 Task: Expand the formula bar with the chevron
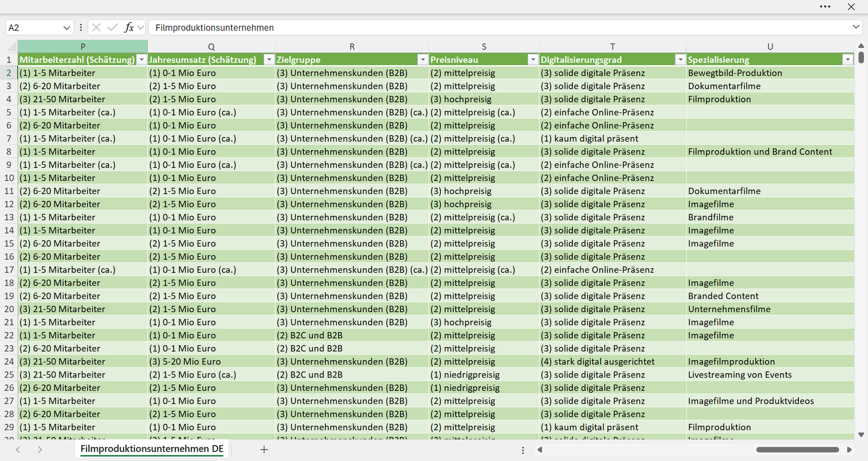point(856,27)
